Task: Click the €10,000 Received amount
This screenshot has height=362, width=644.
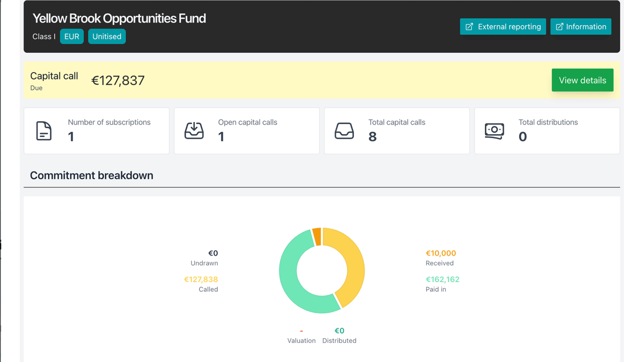Action: (441, 253)
